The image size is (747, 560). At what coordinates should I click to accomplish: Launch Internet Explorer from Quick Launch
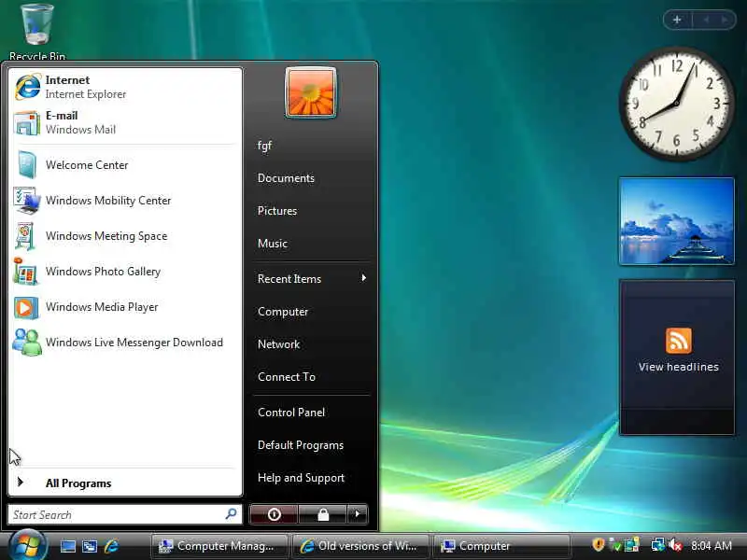click(x=111, y=546)
